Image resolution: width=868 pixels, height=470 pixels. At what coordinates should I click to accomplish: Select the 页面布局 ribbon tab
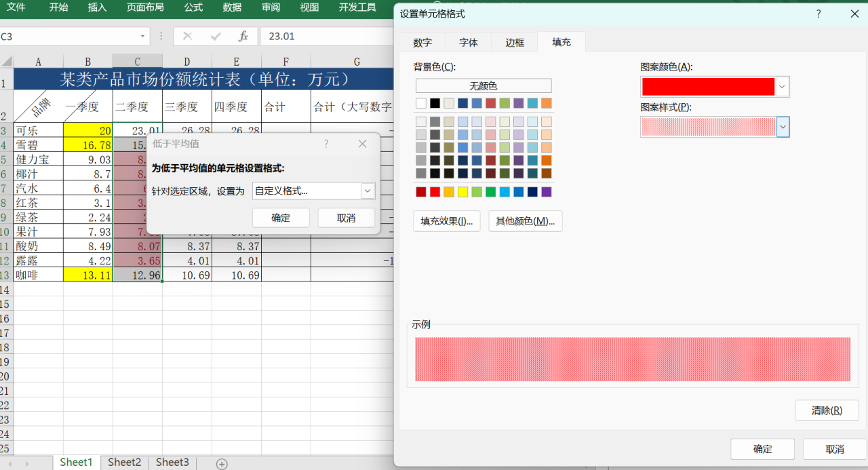tap(145, 7)
